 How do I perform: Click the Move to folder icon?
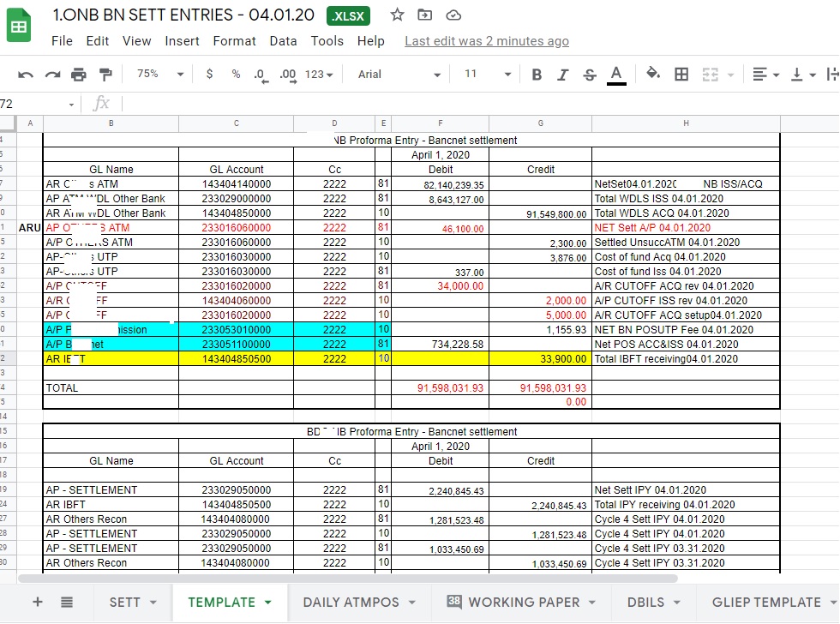pos(425,15)
